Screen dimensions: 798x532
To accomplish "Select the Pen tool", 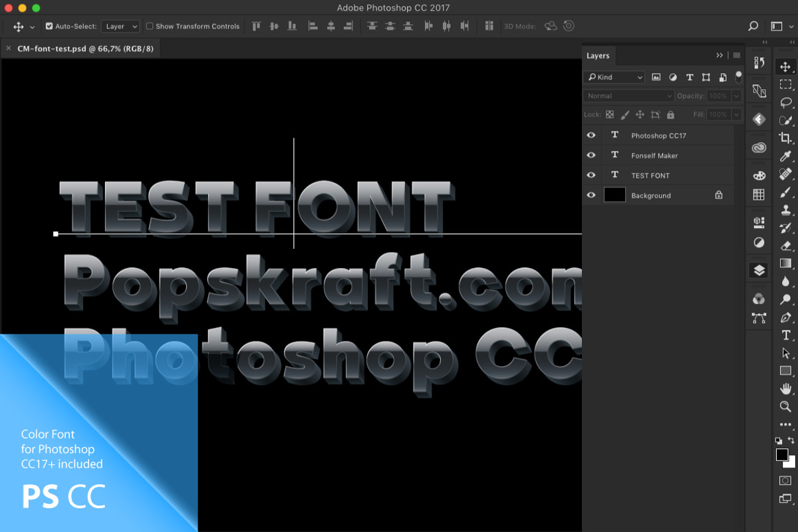I will [x=785, y=317].
